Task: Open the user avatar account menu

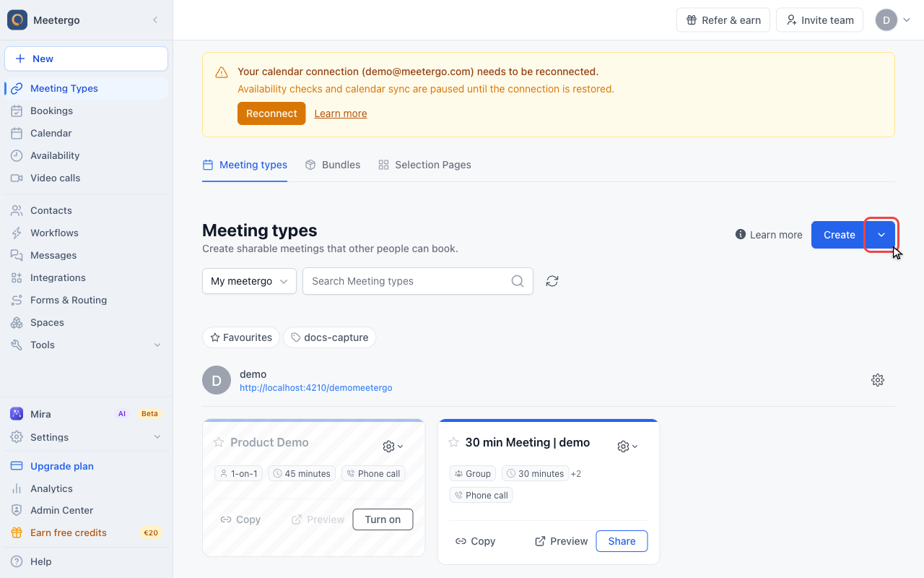Action: point(893,20)
